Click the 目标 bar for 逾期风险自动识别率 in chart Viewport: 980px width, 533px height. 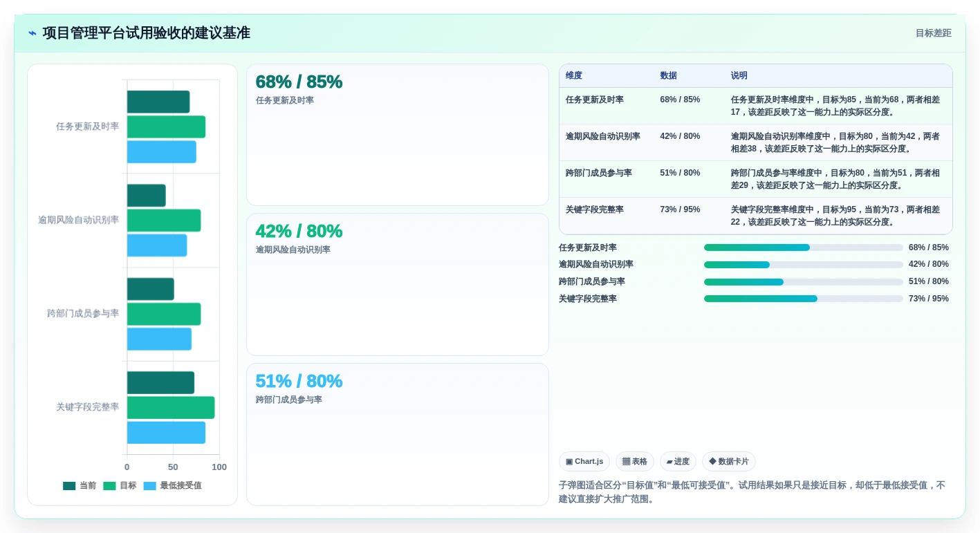(164, 221)
